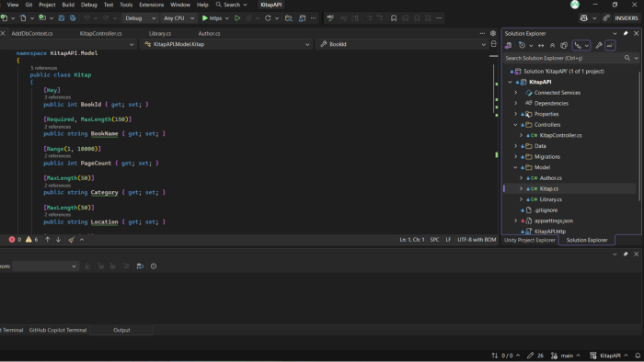The image size is (644, 362).
Task: Click Pending Changes filter clock icon
Action: click(x=522, y=46)
